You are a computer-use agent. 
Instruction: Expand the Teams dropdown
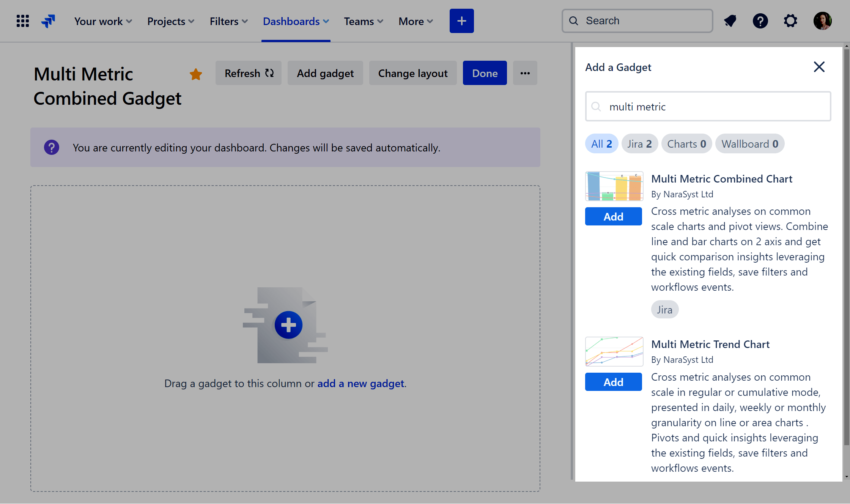[363, 21]
